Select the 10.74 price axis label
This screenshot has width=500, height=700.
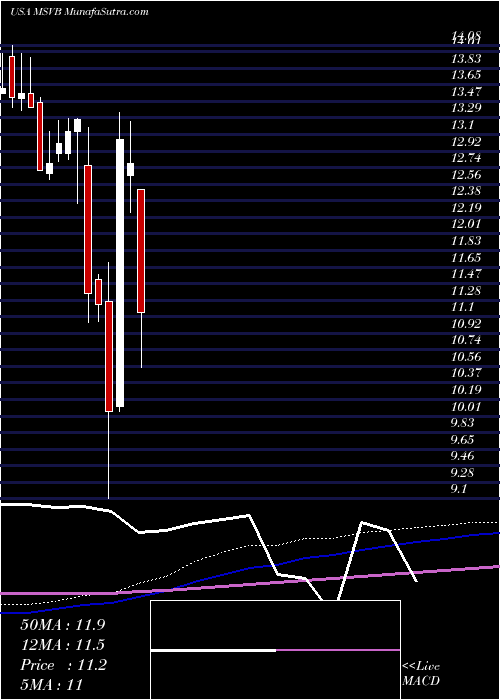click(466, 340)
